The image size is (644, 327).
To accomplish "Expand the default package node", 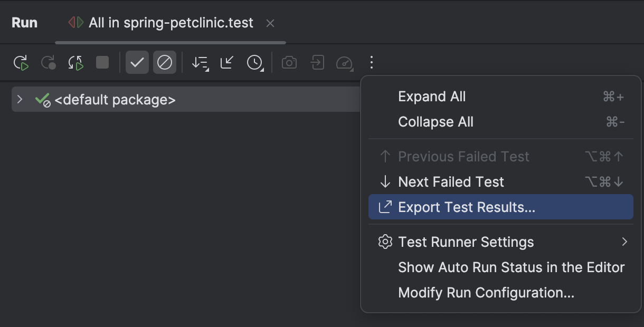I will (20, 99).
